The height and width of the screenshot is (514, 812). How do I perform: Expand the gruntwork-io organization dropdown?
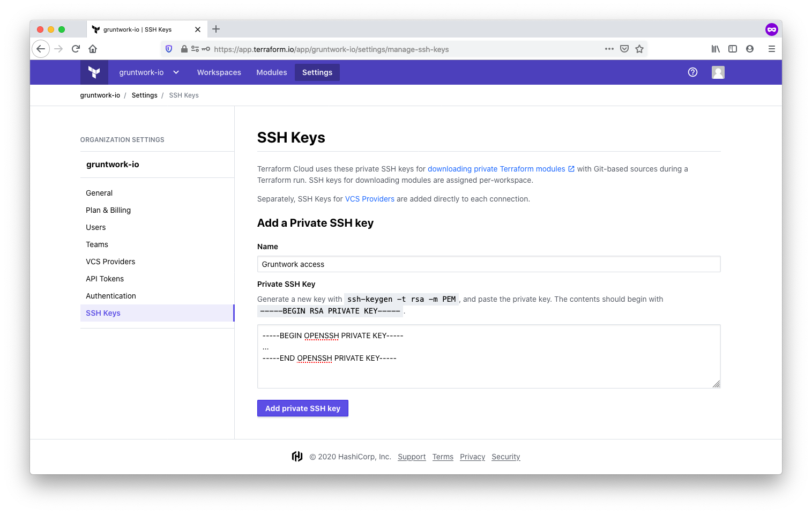(175, 72)
